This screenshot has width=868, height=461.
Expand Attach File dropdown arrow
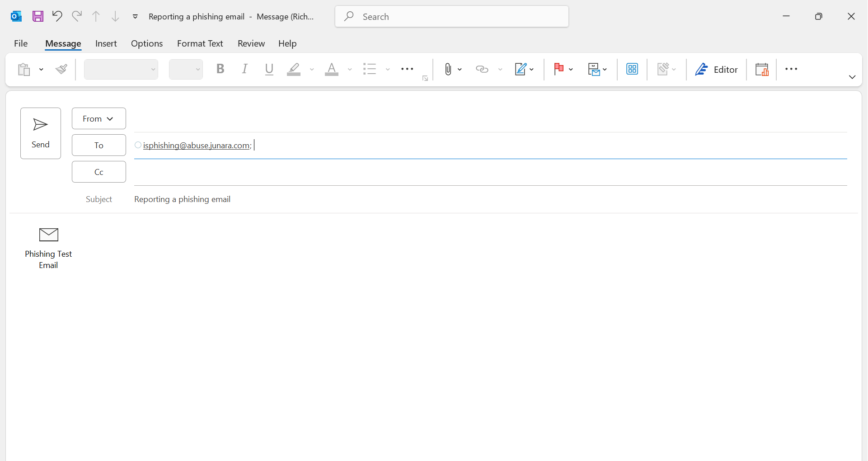(460, 69)
